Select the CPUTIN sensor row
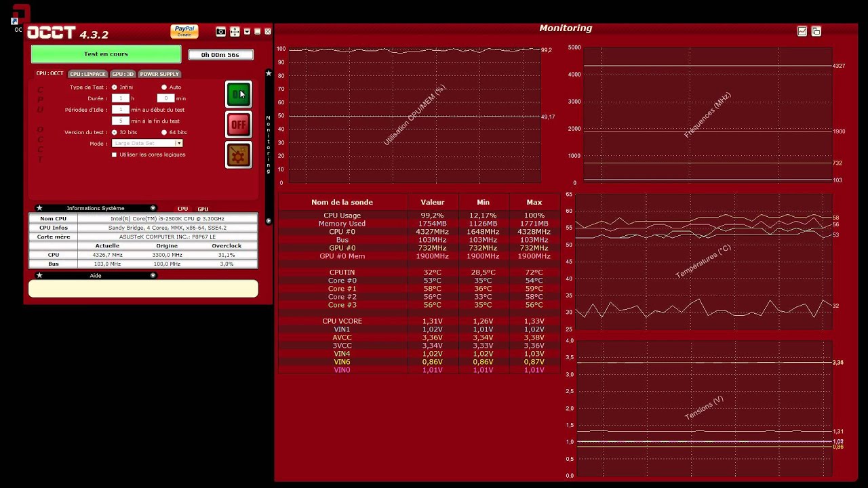 pyautogui.click(x=419, y=272)
